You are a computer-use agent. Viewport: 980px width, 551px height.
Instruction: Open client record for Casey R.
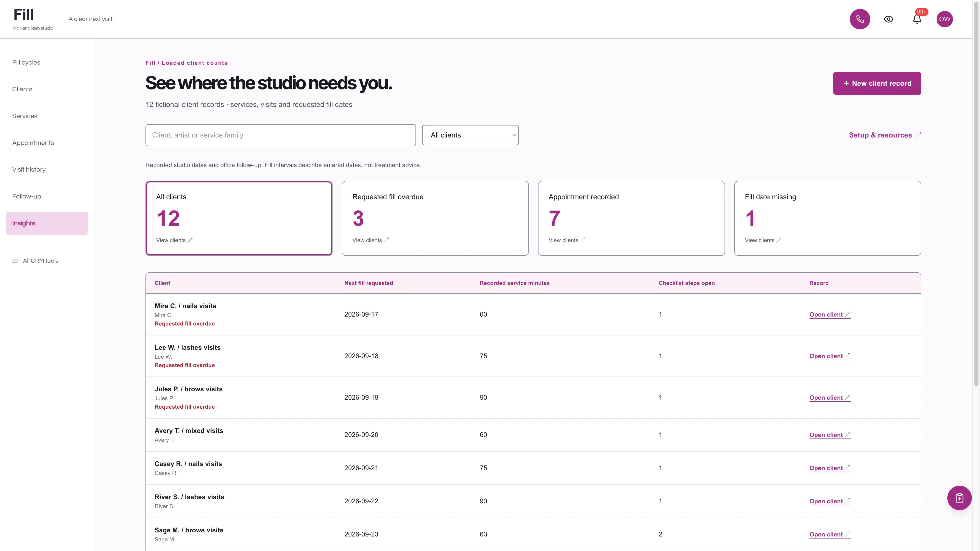tap(830, 468)
